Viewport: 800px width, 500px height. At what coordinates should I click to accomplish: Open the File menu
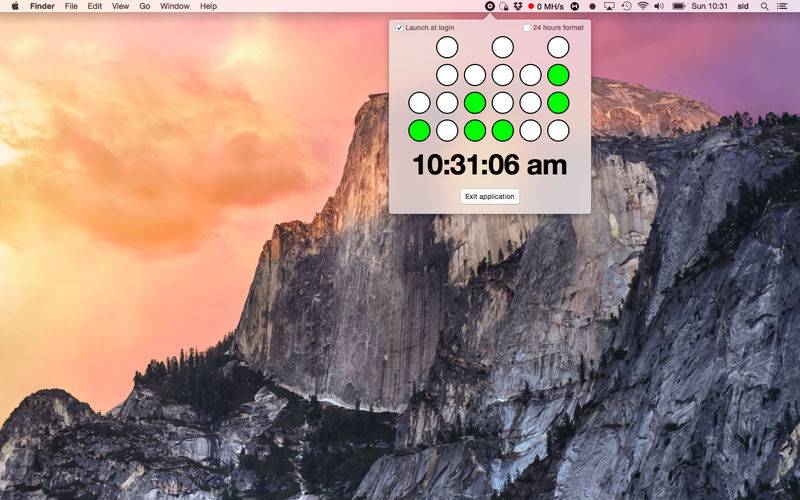[71, 6]
